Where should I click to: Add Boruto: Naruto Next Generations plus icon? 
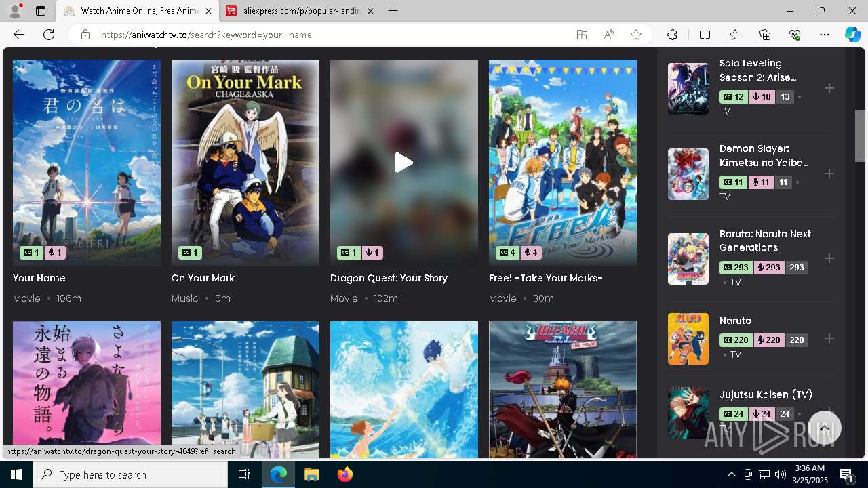tap(829, 258)
